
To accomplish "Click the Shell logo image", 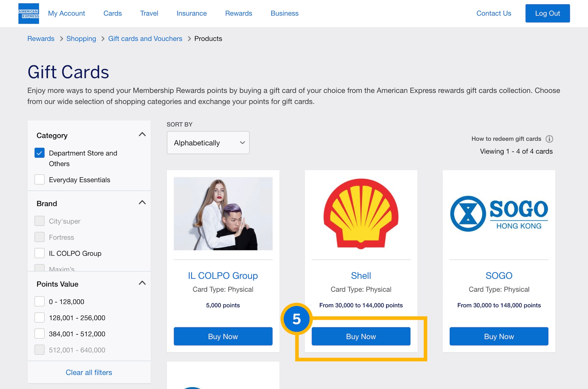I will tap(361, 214).
